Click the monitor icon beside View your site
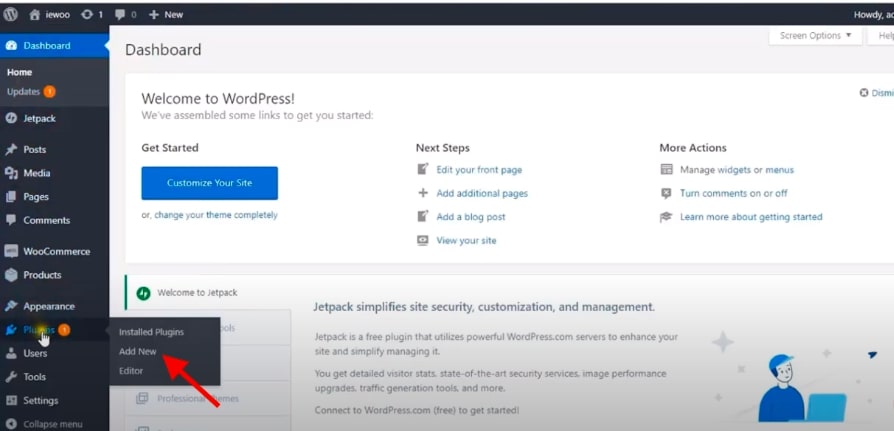The image size is (894, 431). click(422, 241)
